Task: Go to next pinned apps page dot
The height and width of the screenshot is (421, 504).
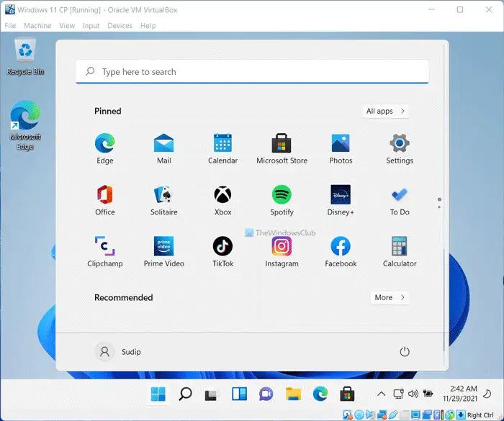Action: 439,207
